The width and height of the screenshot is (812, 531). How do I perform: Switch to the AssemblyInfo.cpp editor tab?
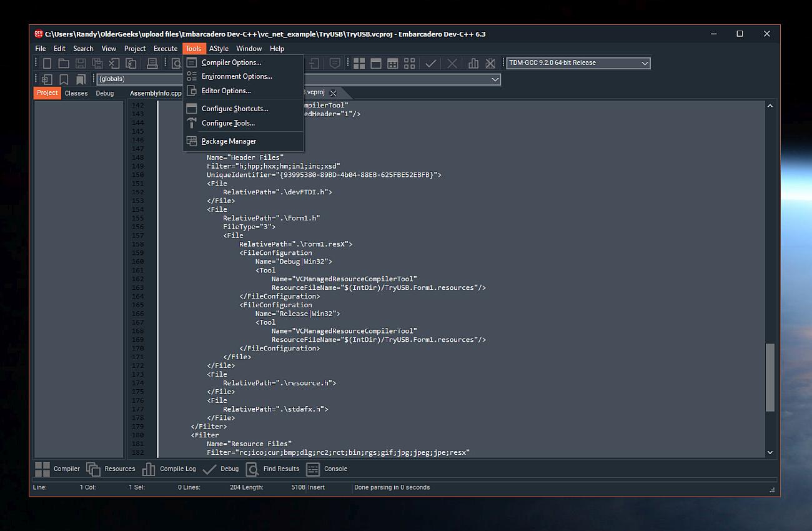(156, 93)
